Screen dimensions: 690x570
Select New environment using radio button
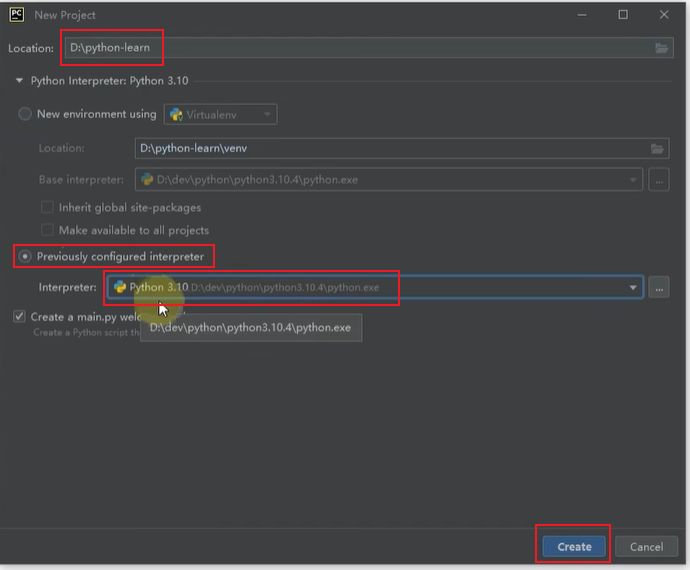click(x=25, y=114)
